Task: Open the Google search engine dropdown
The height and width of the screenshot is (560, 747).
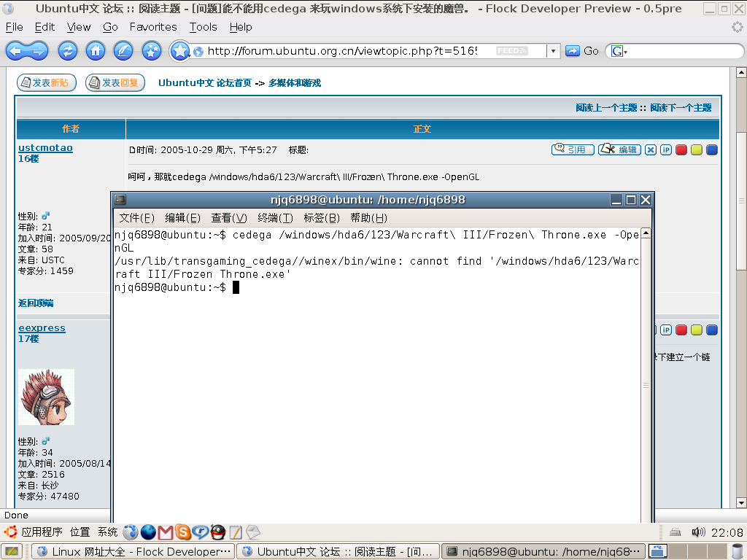Action: 619,51
